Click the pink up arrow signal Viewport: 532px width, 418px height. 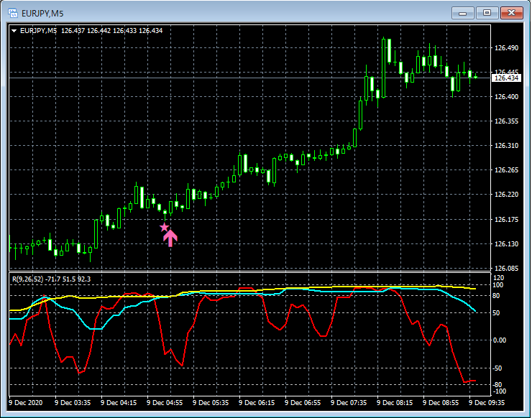click(170, 238)
